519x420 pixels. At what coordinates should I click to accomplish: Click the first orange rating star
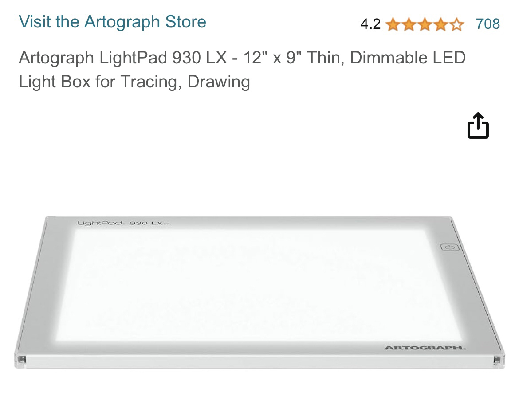393,24
